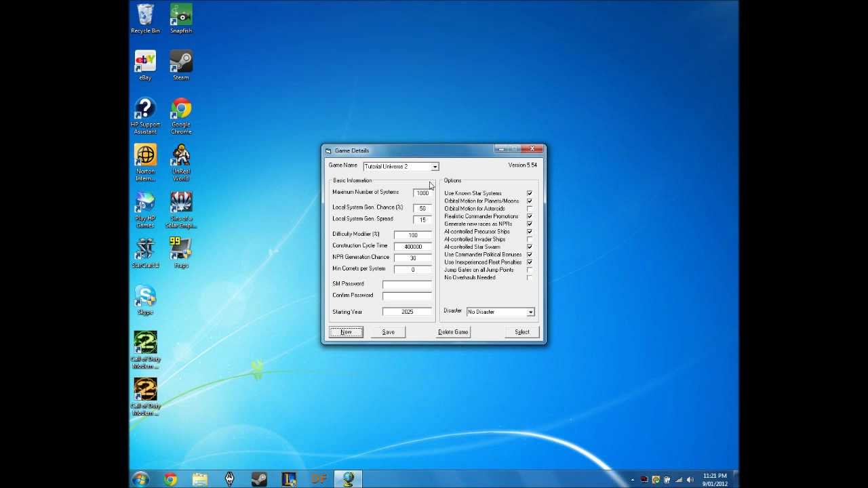The height and width of the screenshot is (488, 868).
Task: Select the Fraps desktop icon
Action: (181, 253)
